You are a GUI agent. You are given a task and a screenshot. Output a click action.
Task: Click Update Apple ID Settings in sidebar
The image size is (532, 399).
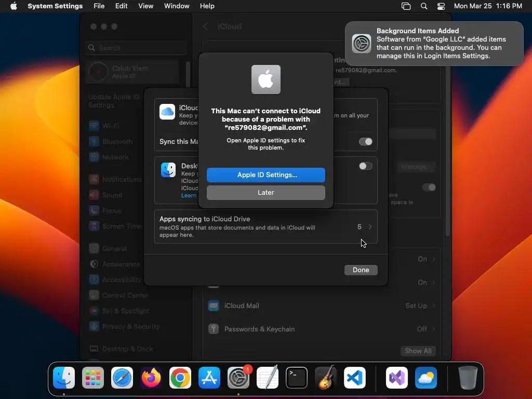(x=114, y=101)
